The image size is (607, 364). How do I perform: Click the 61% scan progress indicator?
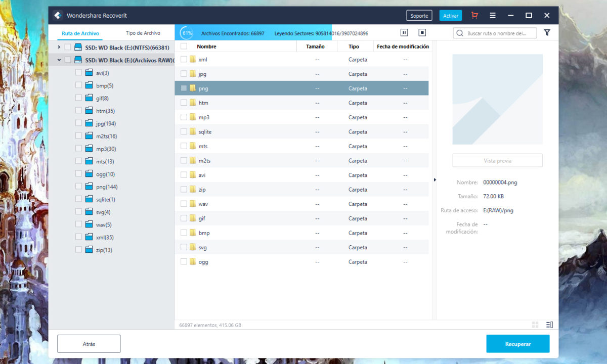[187, 33]
